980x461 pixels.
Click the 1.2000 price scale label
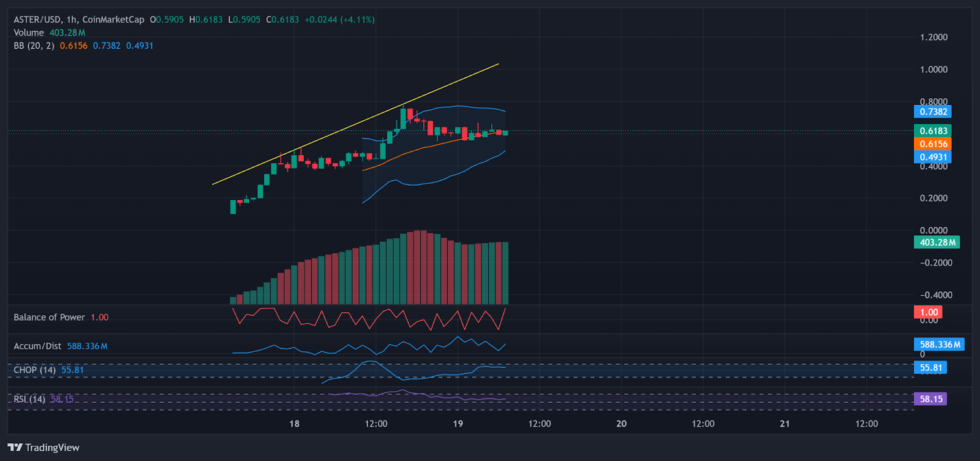pyautogui.click(x=933, y=37)
